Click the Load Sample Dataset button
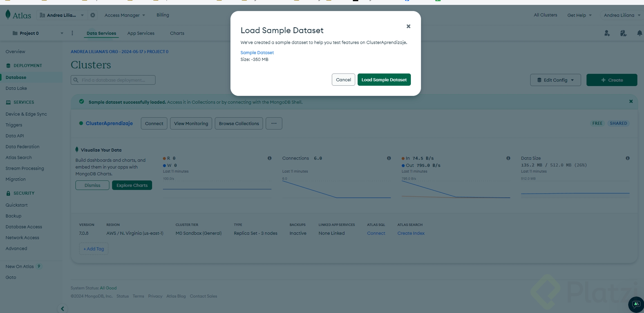The height and width of the screenshot is (313, 644). pos(384,80)
